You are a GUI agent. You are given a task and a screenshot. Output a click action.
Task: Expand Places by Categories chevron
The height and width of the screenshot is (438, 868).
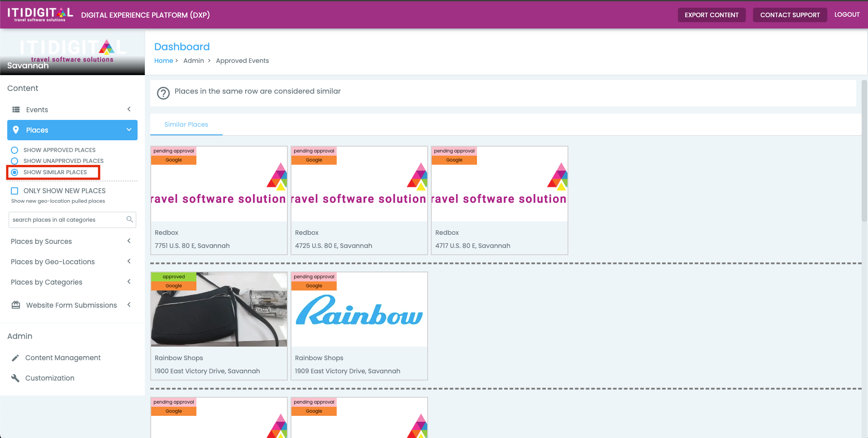point(129,281)
